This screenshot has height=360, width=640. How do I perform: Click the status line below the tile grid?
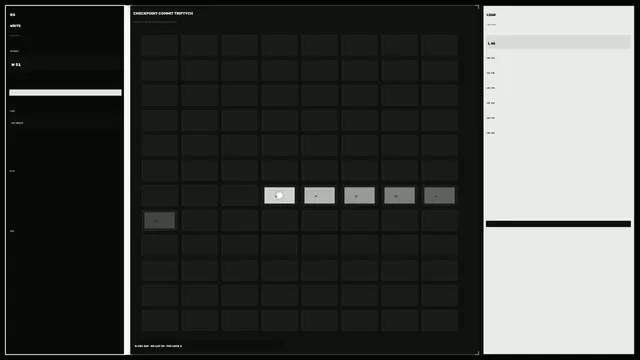158,346
